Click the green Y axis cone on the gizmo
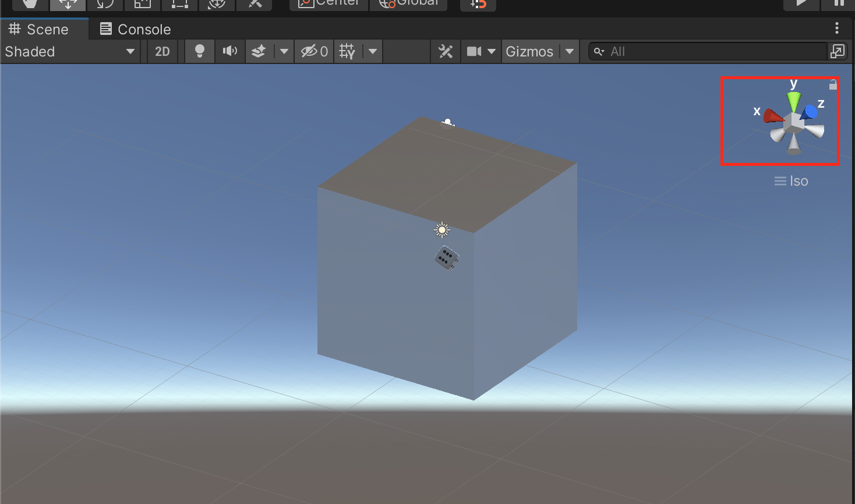Screen dimensions: 855x504 [793, 101]
